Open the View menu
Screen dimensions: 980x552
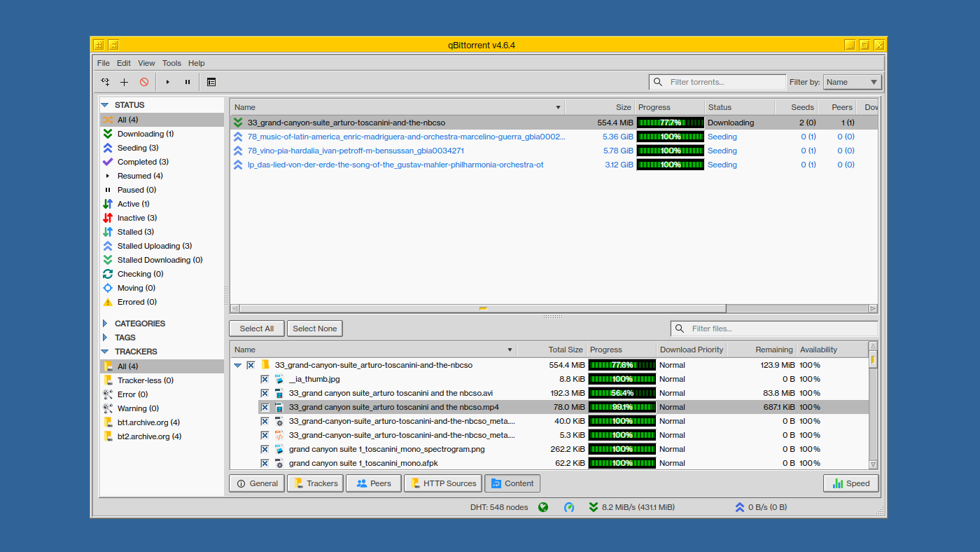146,63
